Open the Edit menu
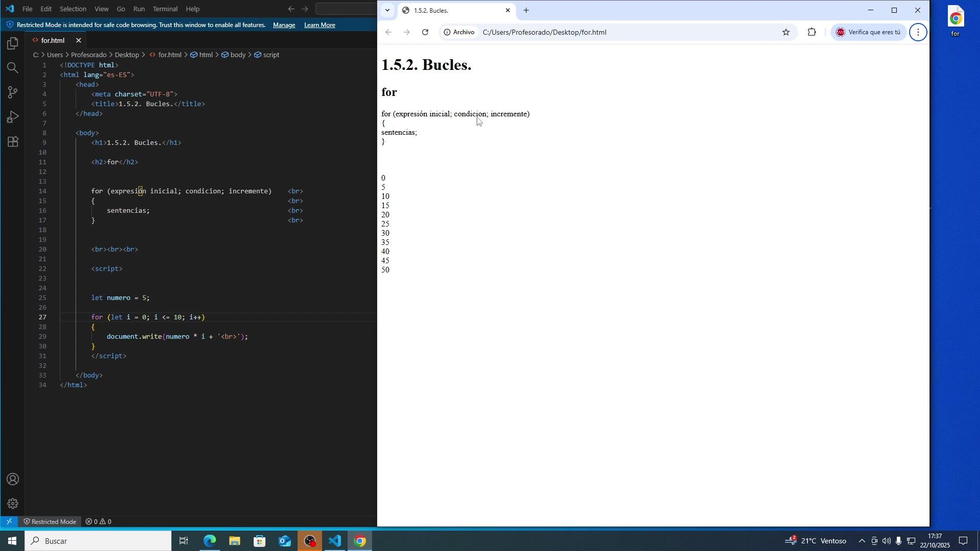The width and height of the screenshot is (980, 551). (46, 9)
